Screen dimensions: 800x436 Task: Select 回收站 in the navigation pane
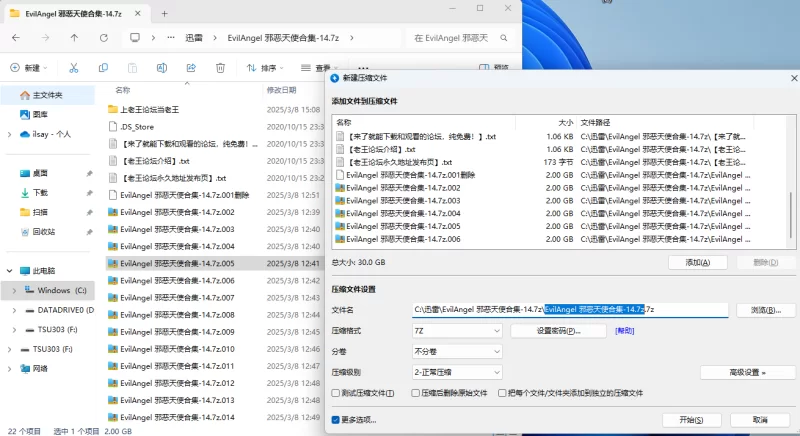[44, 232]
